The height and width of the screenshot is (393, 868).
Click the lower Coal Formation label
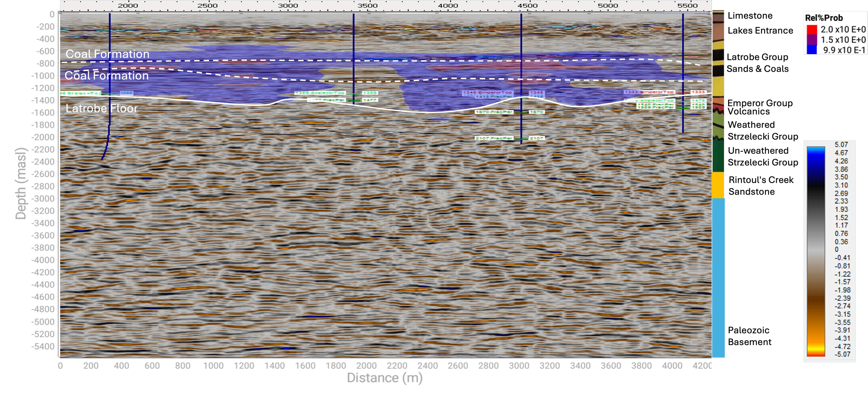(106, 76)
